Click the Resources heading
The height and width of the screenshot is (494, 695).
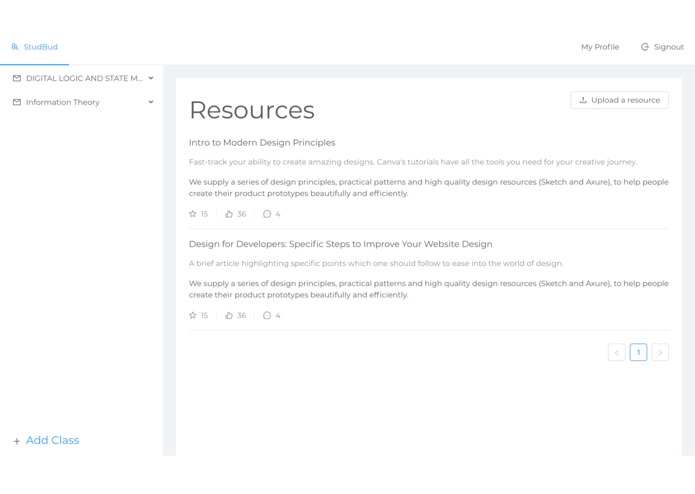pyautogui.click(x=252, y=110)
